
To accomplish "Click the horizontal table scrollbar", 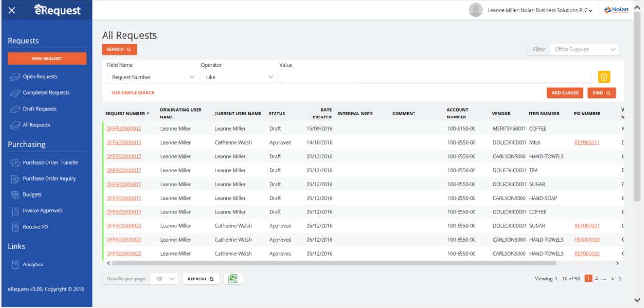I will (x=334, y=264).
